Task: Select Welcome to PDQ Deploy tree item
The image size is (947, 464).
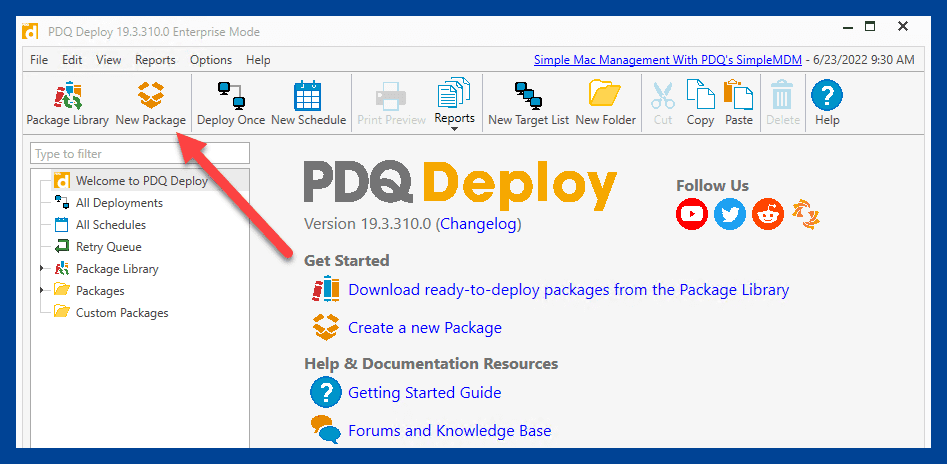Action: 142,181
